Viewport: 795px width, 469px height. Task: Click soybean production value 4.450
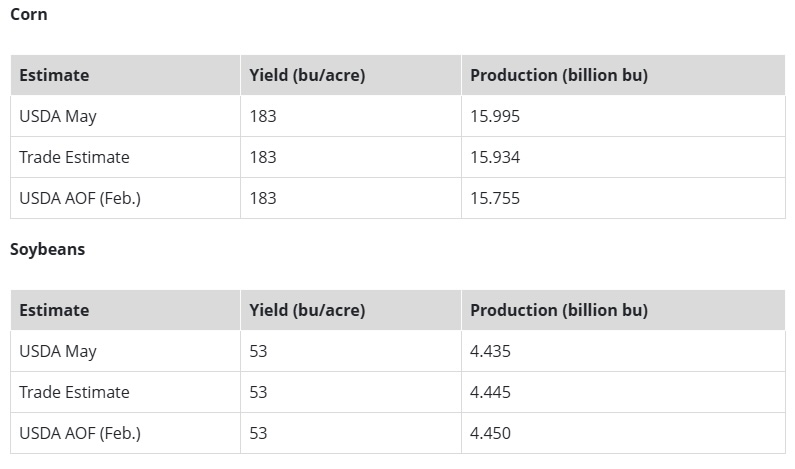pyautogui.click(x=490, y=434)
